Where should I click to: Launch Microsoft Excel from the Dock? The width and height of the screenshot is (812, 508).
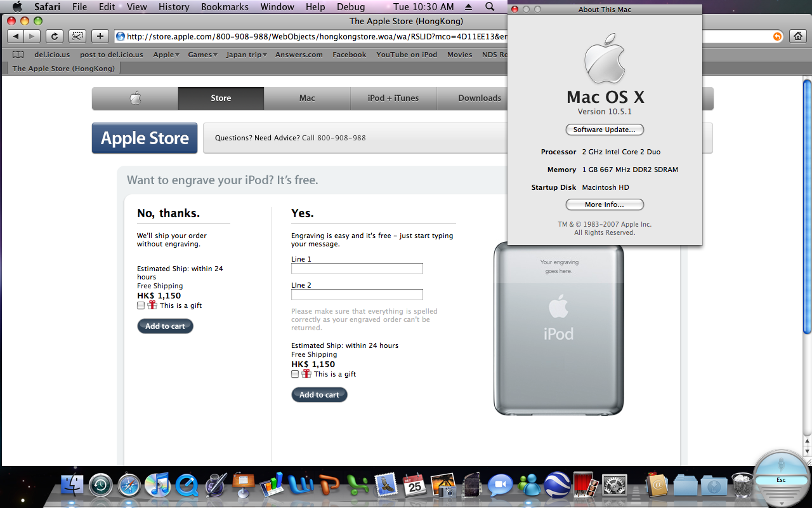[357, 486]
